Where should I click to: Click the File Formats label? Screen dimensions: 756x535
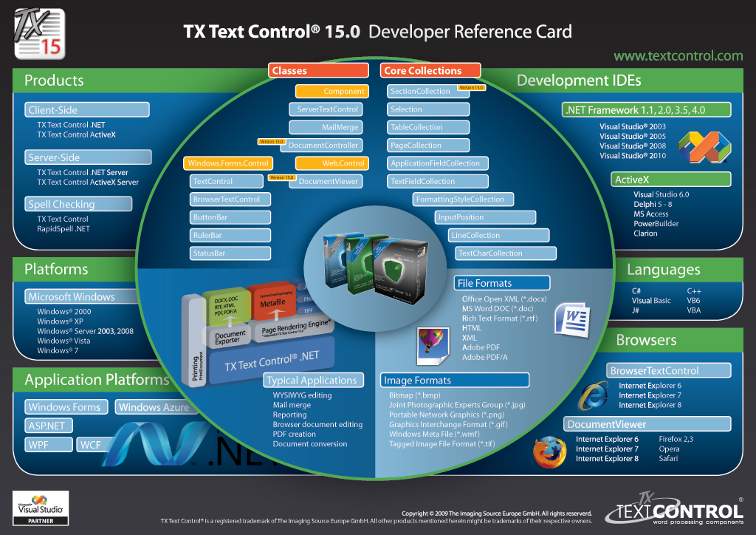click(502, 283)
